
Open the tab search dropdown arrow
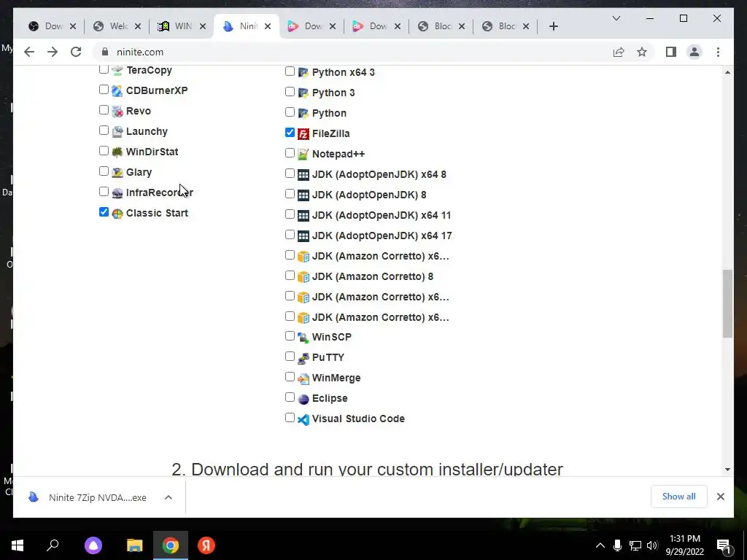tap(616, 18)
